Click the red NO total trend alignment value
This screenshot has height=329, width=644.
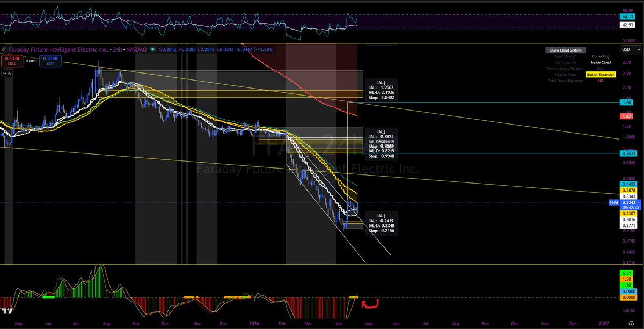click(x=601, y=81)
